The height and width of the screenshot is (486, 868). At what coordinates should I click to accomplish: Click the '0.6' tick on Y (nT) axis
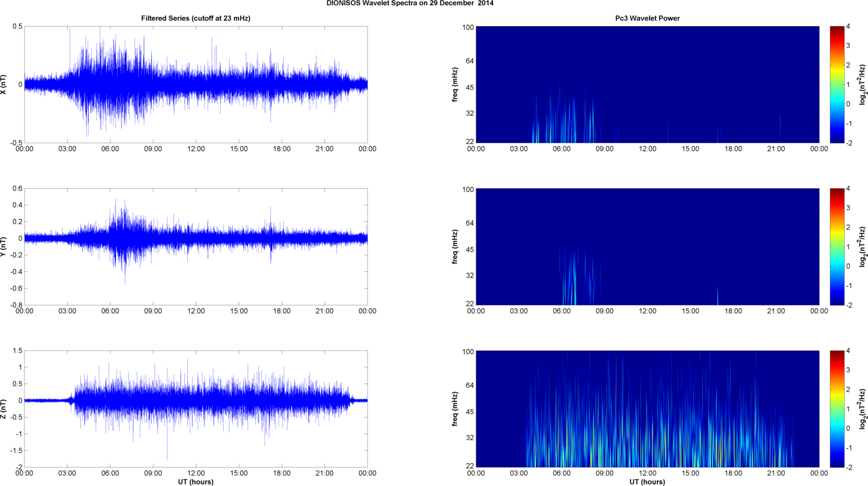(17, 189)
